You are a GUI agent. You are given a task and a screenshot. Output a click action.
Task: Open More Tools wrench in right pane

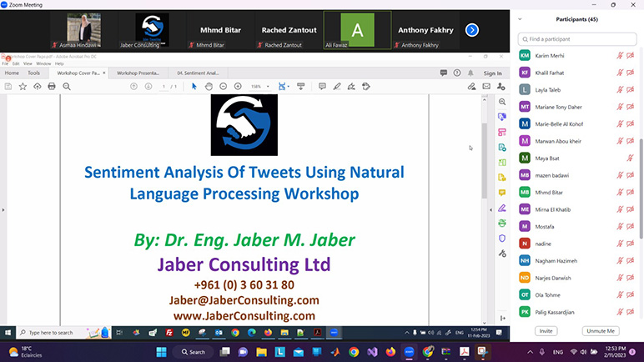pyautogui.click(x=502, y=254)
